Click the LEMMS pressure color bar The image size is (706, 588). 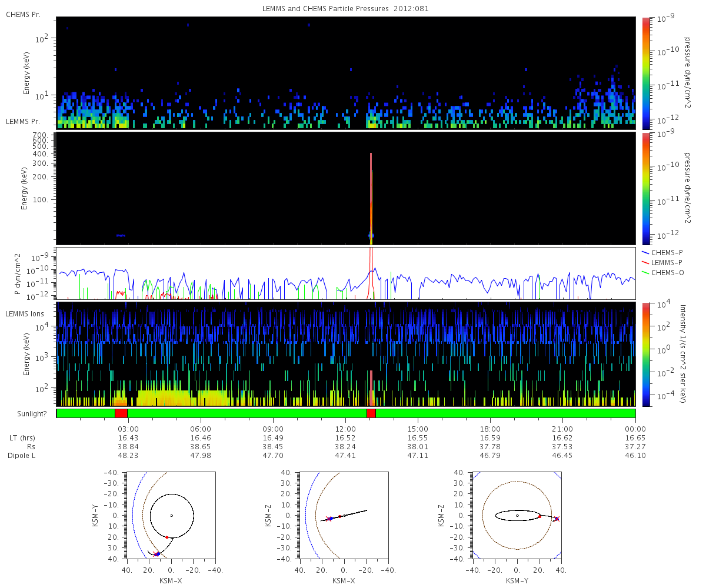(x=645, y=188)
